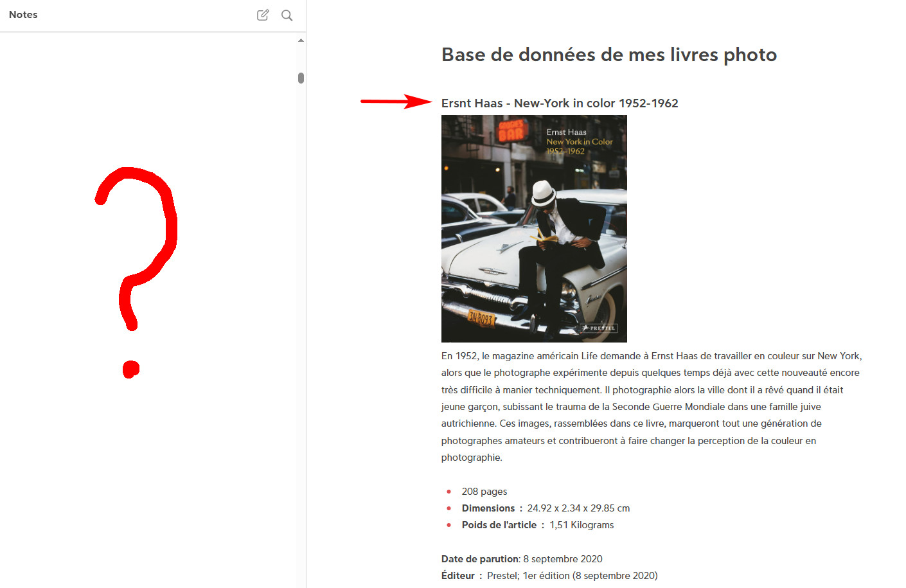906x588 pixels.
Task: Click the 'Dimensions' bullet line
Action: click(546, 508)
